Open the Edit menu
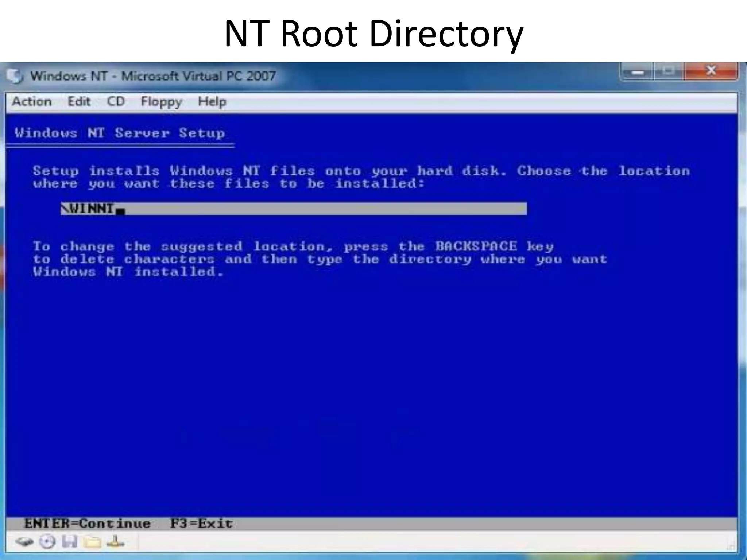The width and height of the screenshot is (747, 560). [79, 101]
